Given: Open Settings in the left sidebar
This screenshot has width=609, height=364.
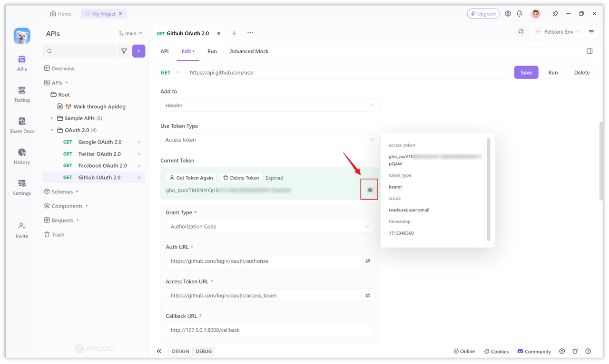Looking at the screenshot, I should 22,187.
